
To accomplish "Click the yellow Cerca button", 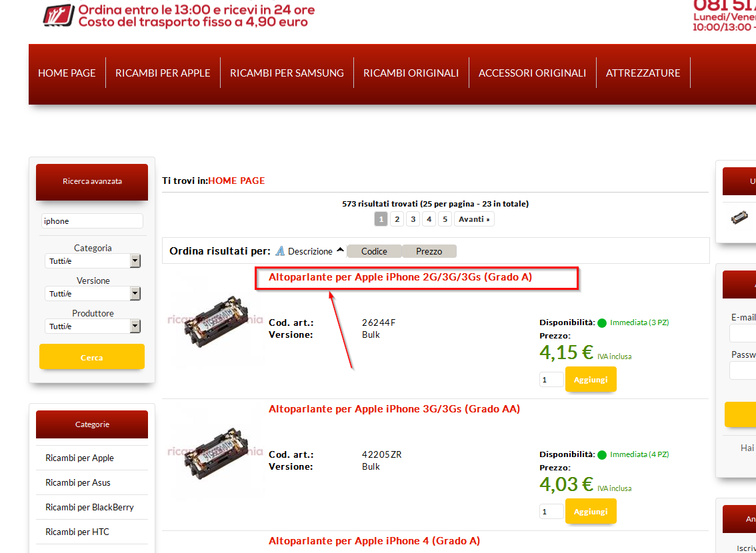I will (x=91, y=357).
